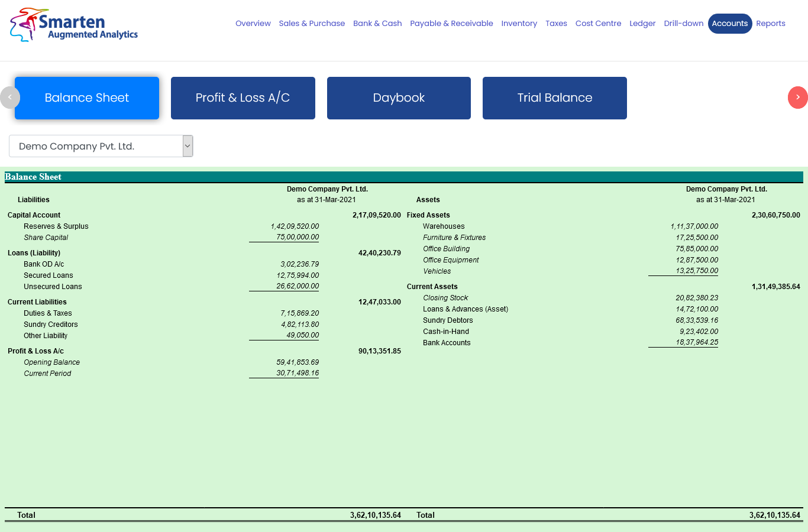The width and height of the screenshot is (808, 532).
Task: Click the Capital Account heading
Action: pyautogui.click(x=34, y=215)
